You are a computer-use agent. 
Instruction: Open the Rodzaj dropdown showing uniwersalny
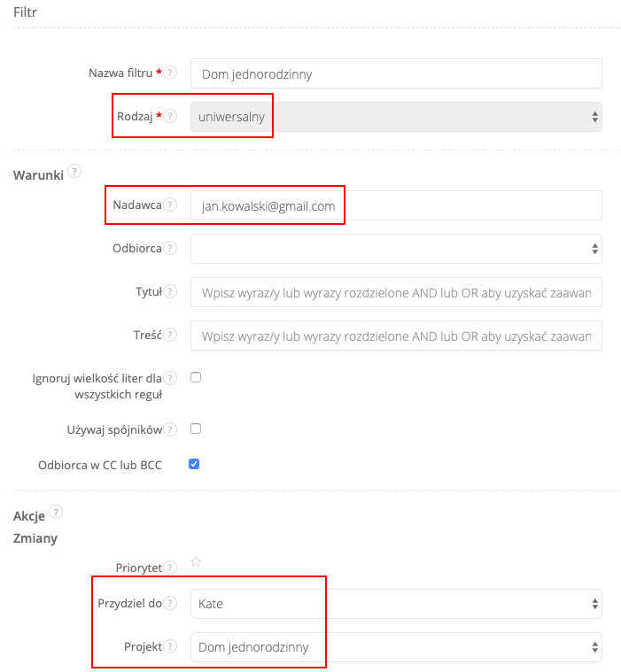coord(396,117)
